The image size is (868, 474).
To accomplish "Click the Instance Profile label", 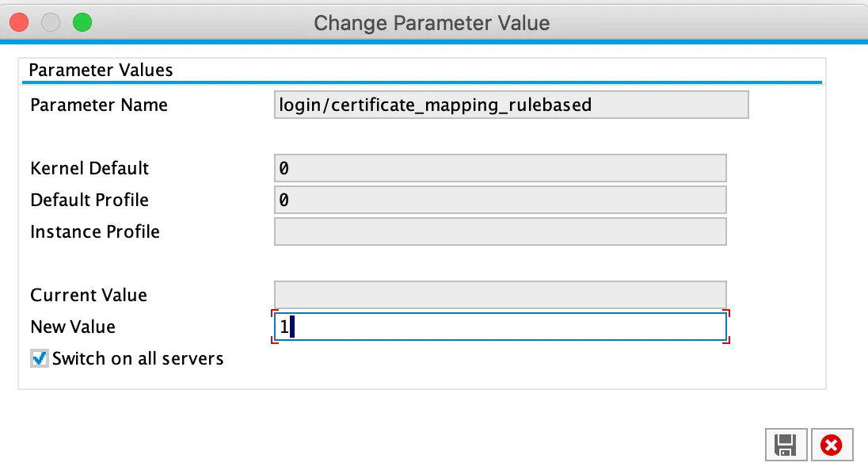I will coord(95,232).
